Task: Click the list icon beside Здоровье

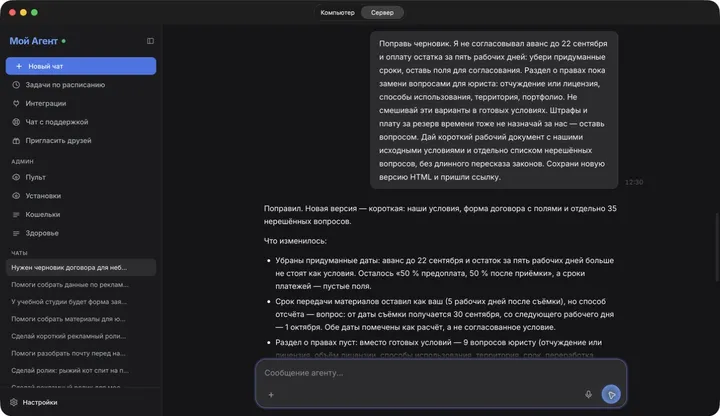Action: tap(16, 233)
